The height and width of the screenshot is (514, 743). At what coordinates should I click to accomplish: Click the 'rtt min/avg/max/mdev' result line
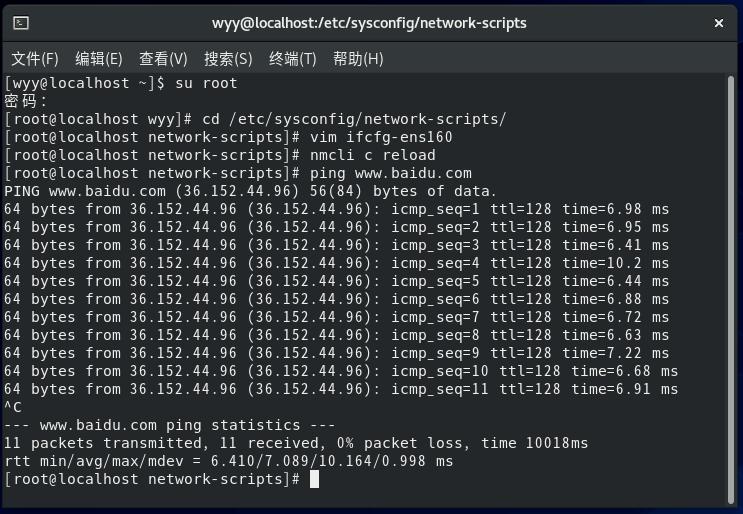point(228,461)
